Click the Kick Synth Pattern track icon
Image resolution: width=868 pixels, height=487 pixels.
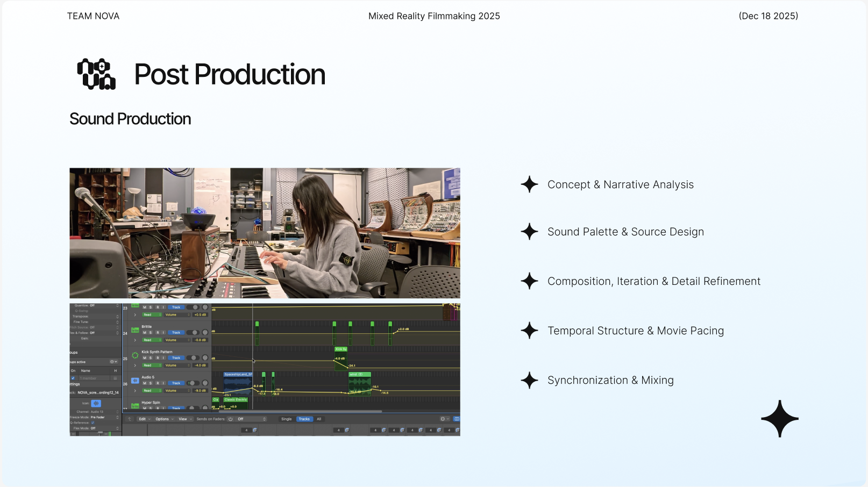[135, 355]
